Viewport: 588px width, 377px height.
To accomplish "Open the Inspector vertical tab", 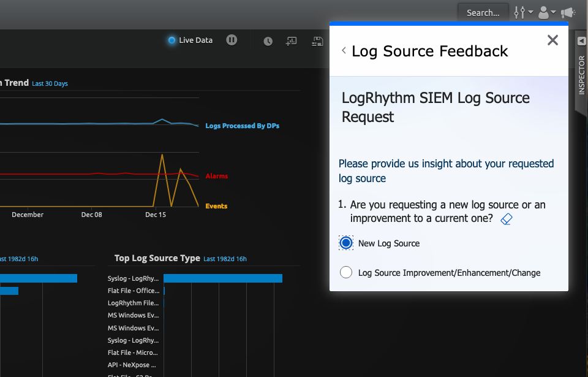I will 581,75.
